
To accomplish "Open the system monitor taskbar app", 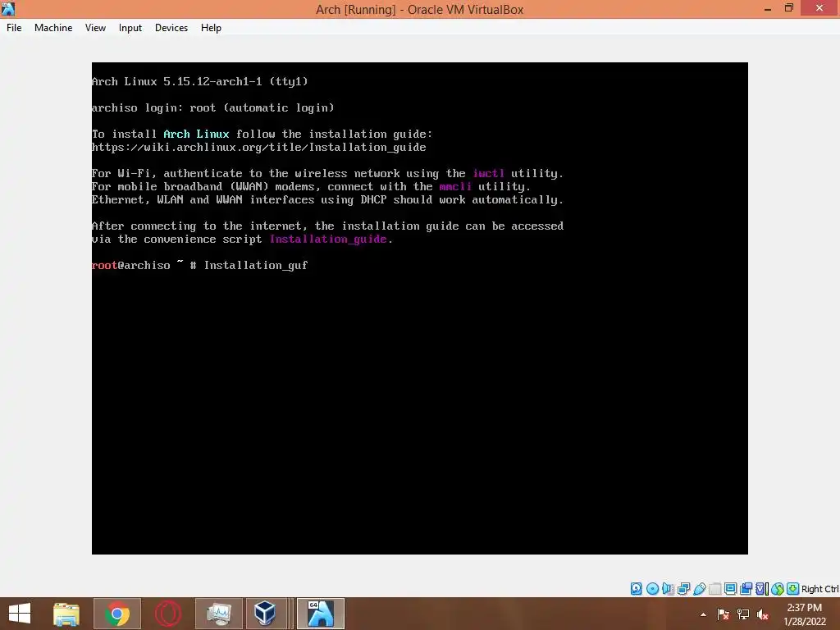I will 218,614.
